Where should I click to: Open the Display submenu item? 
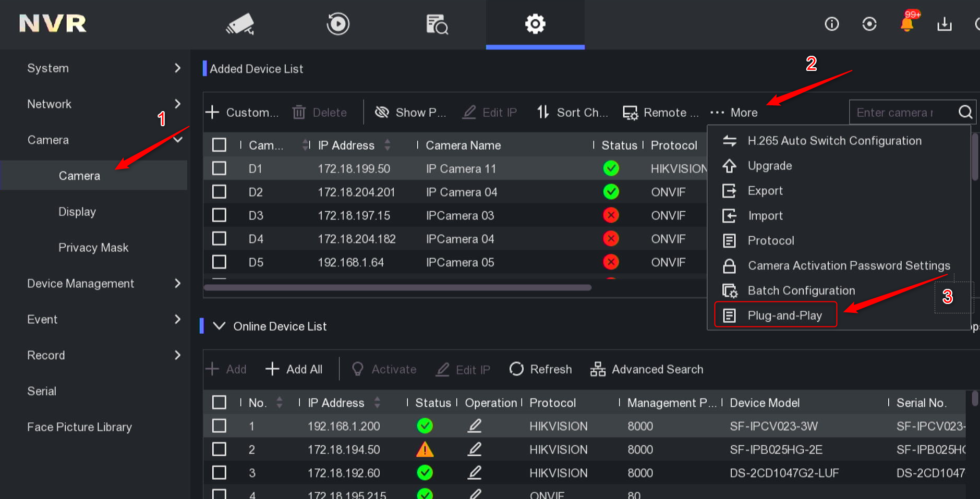pos(77,212)
